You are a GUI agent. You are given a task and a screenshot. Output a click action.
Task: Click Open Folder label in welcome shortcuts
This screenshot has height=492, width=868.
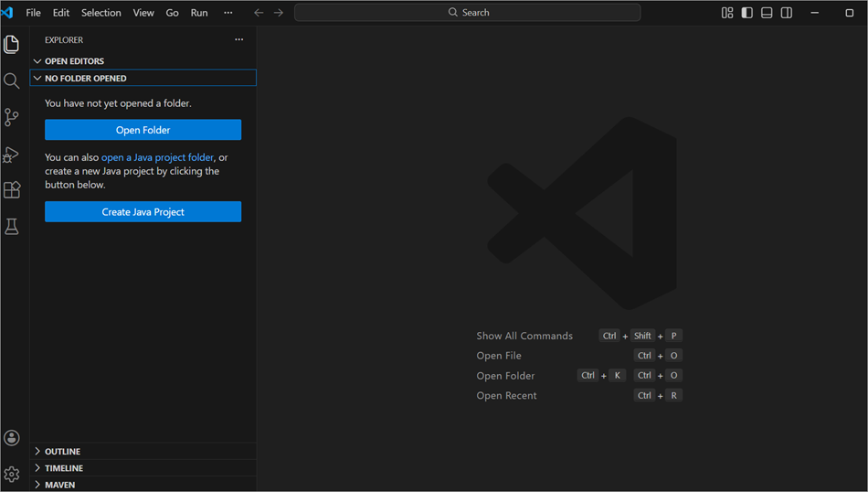tap(505, 376)
